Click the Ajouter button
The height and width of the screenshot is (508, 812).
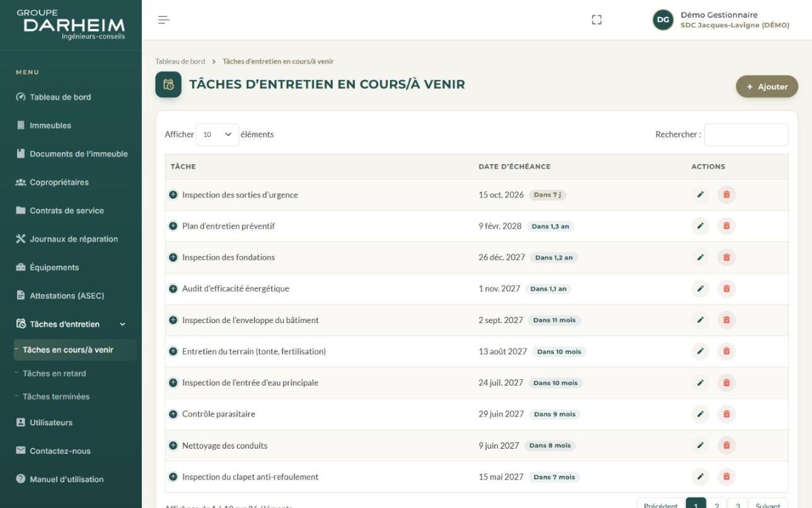pos(767,87)
